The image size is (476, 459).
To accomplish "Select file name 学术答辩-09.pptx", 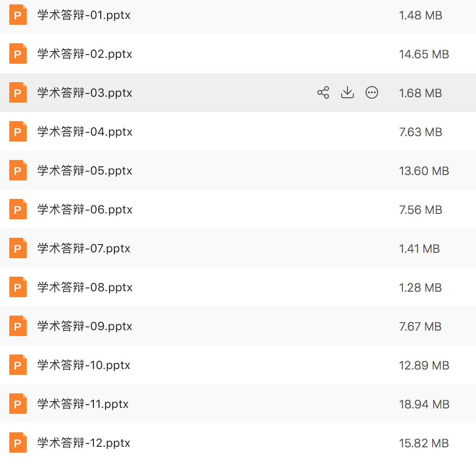I will 85,326.
